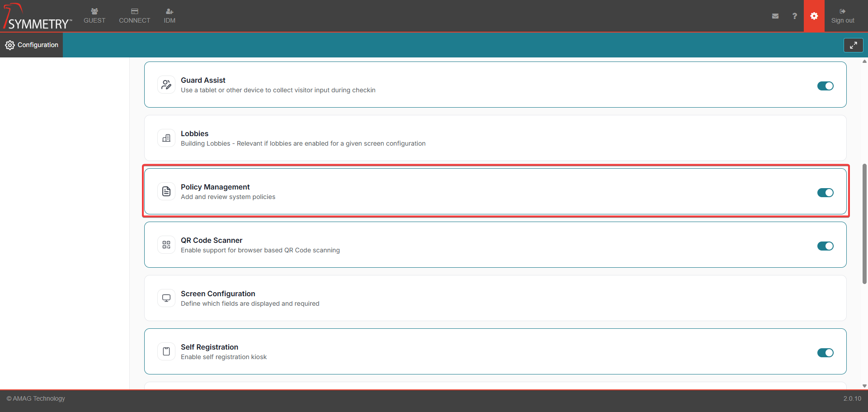Click the Screen Configuration monitor icon
868x412 pixels.
(166, 298)
